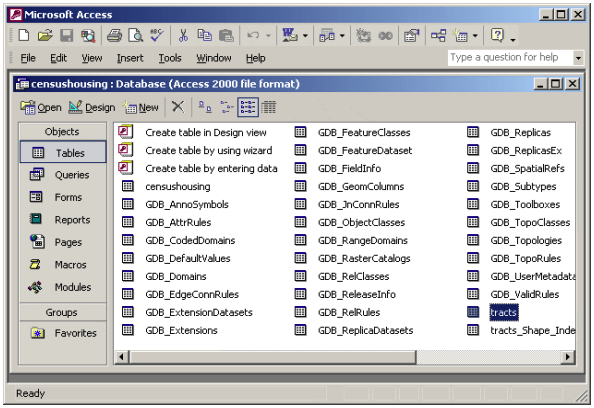
Task: Click the Microsoft Access Help icon
Action: pos(497,35)
